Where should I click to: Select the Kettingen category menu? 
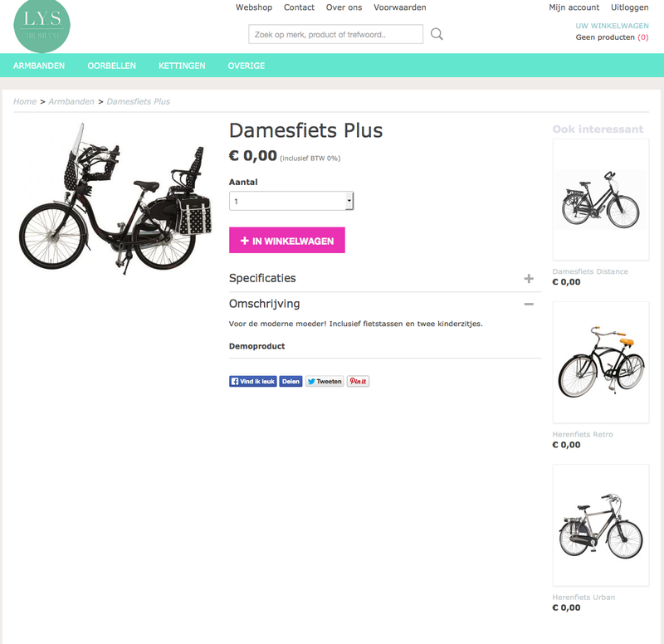point(182,66)
